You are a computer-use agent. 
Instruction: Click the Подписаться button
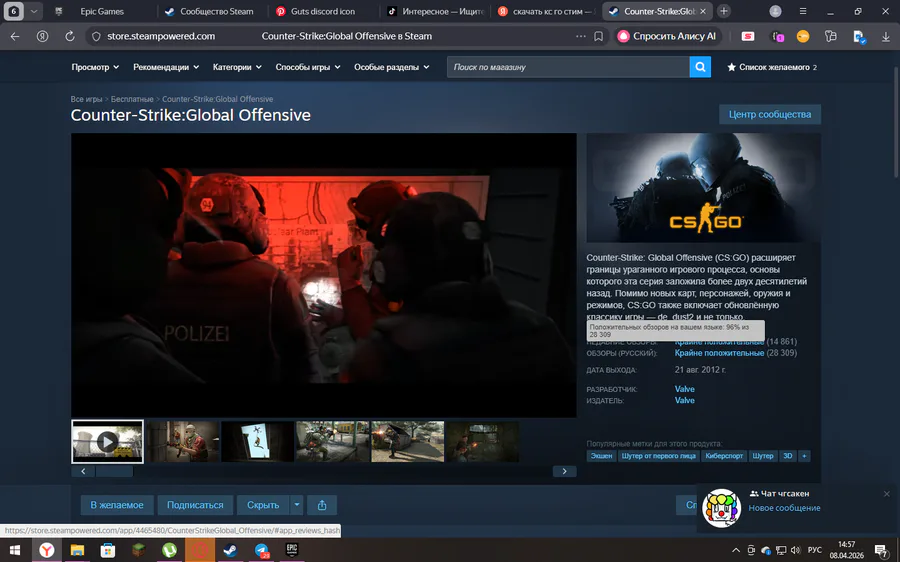195,505
